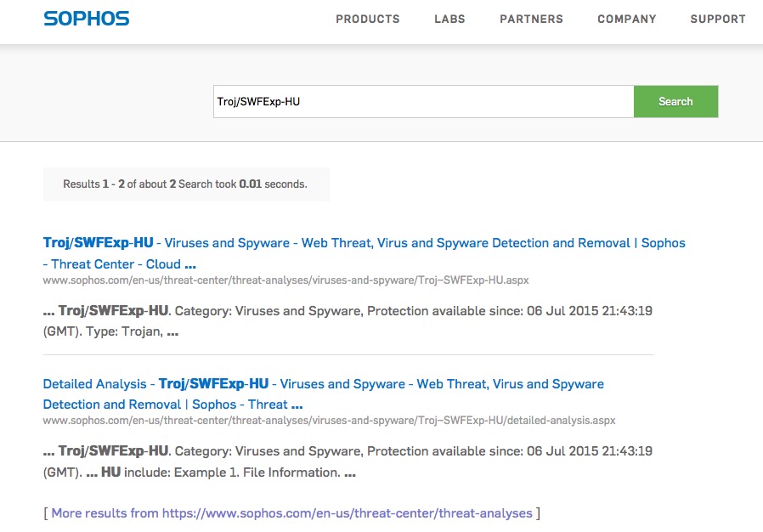Go to the Partners section

[531, 19]
